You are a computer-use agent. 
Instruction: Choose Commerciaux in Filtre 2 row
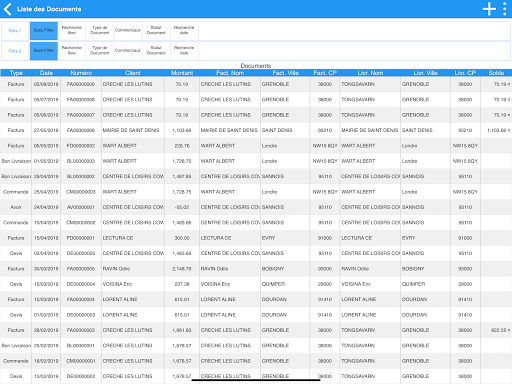click(128, 51)
